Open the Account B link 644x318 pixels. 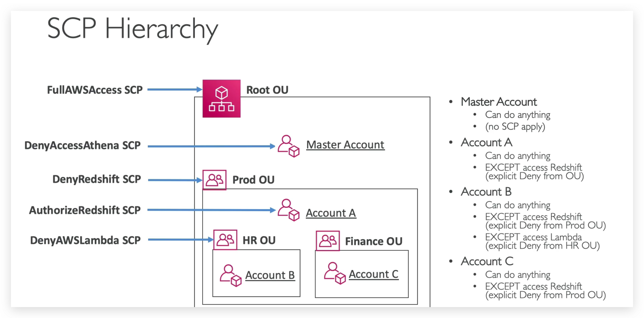[x=270, y=275]
